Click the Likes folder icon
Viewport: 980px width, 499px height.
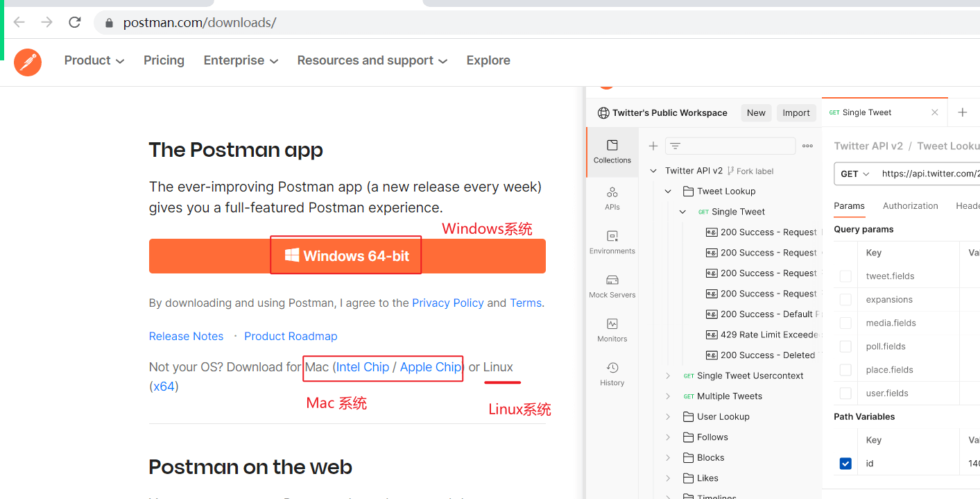[x=688, y=478]
